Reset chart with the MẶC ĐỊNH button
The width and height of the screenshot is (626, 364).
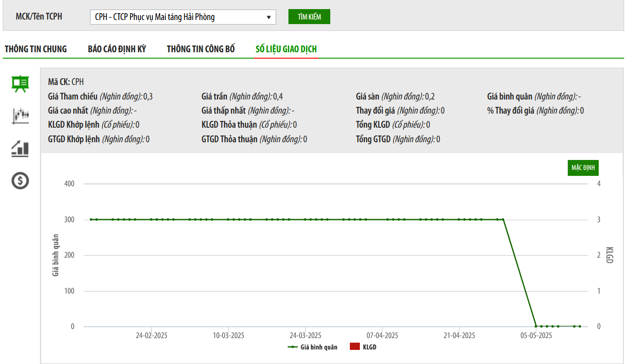(x=583, y=168)
